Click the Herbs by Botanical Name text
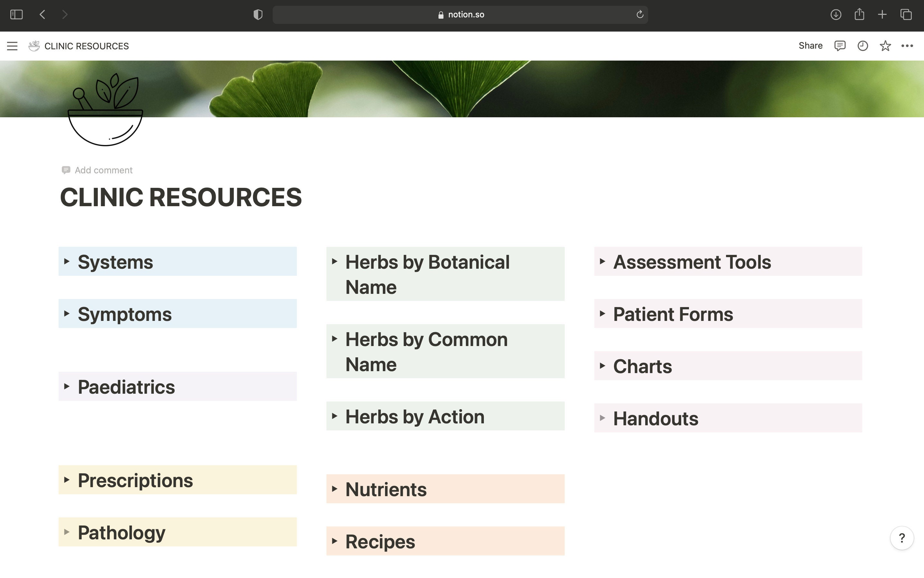Viewport: 924px width, 578px height. (x=428, y=275)
